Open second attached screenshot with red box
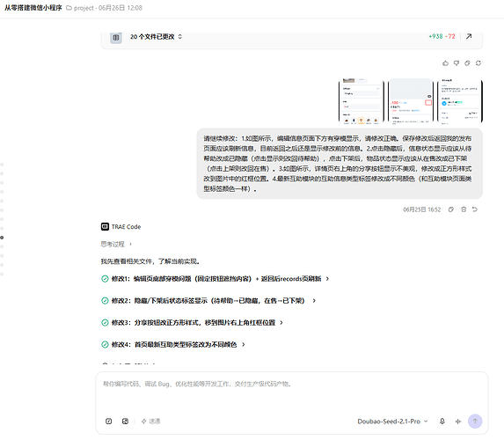 411,100
